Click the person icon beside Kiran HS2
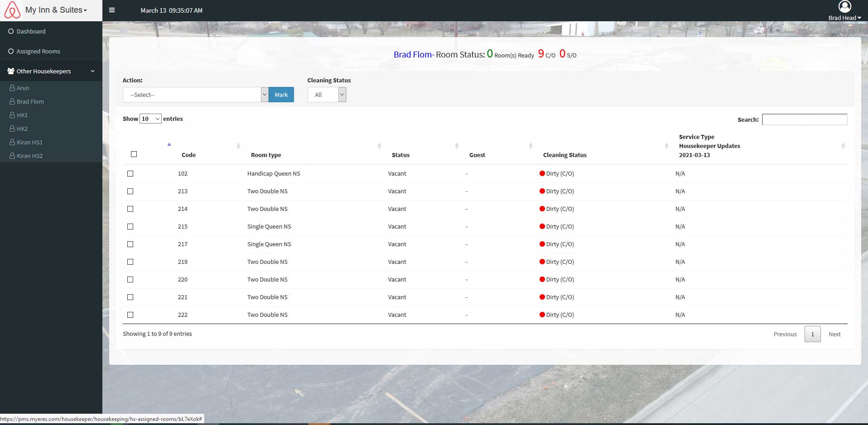Viewport: 868px width, 425px height. (x=12, y=156)
